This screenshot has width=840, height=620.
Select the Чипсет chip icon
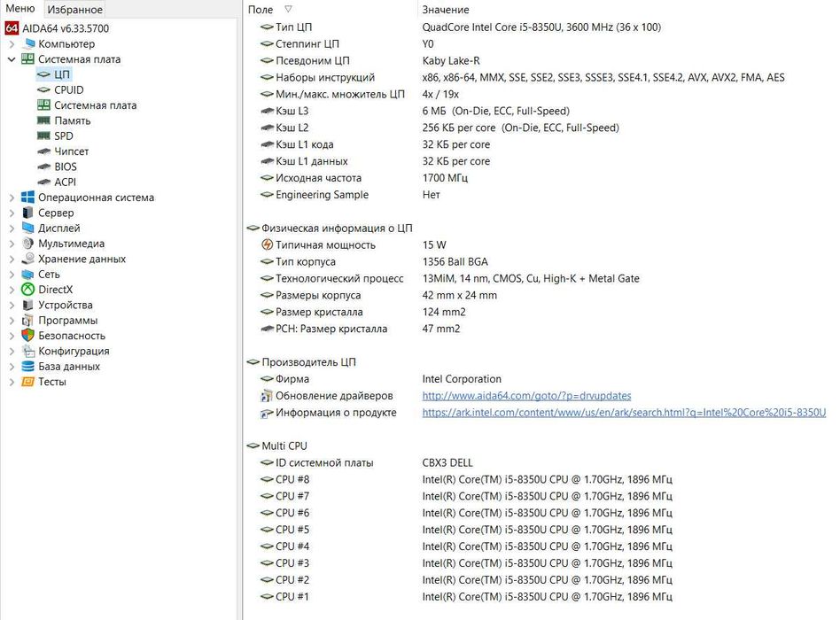(44, 151)
